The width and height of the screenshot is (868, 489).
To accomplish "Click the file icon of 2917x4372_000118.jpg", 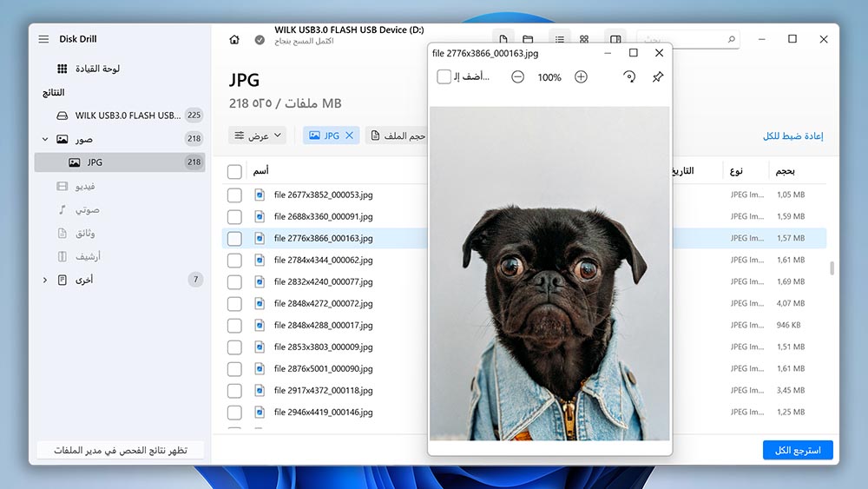I will (260, 391).
